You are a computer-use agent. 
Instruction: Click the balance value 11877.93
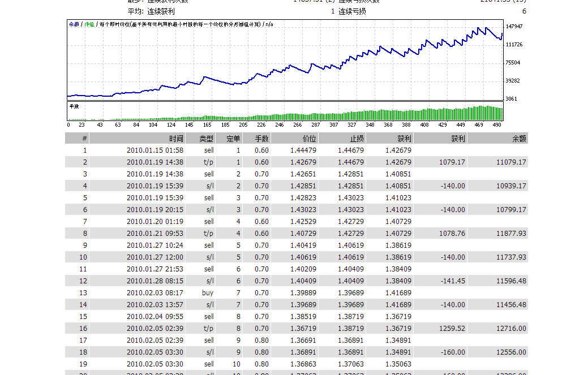[511, 234]
